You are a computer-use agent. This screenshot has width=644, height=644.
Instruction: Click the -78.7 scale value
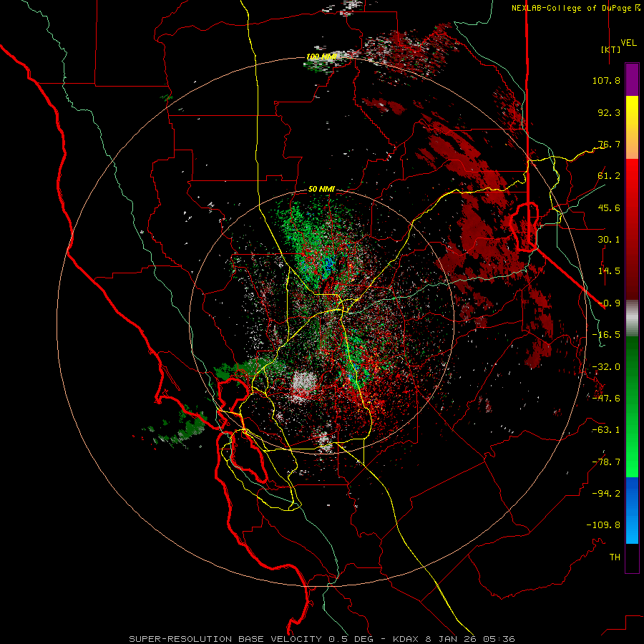click(606, 462)
